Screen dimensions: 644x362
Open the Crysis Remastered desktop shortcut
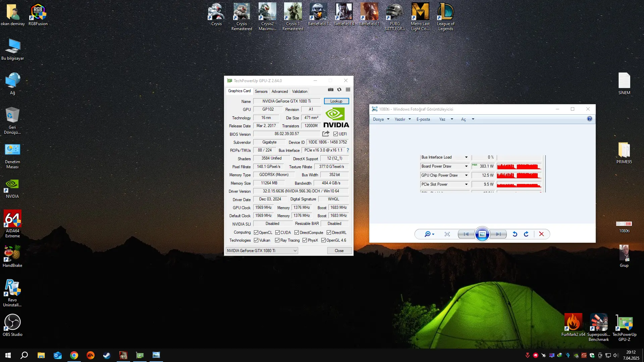pos(242,17)
